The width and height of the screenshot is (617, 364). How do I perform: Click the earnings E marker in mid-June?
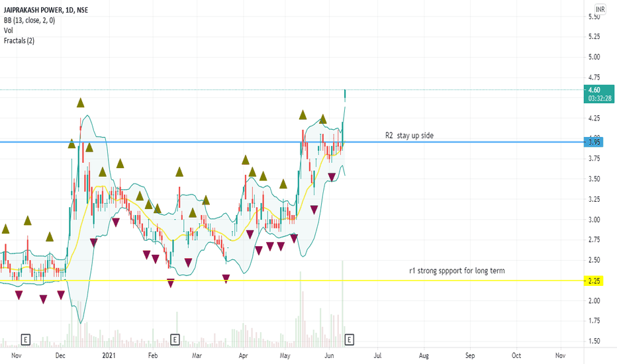click(x=349, y=340)
